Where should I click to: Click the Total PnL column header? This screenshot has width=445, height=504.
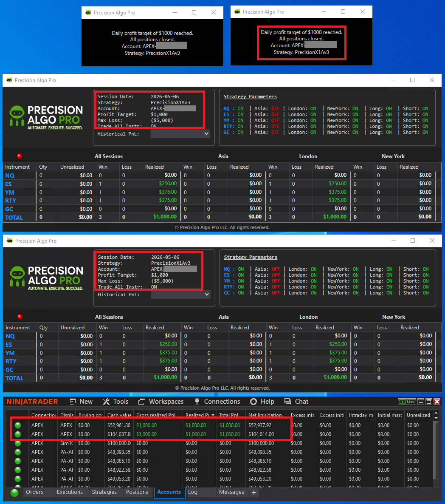231,415
